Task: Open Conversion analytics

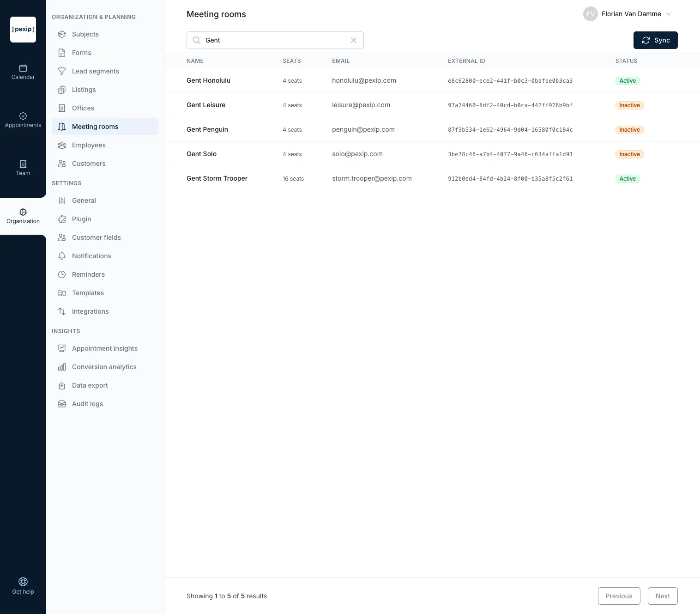Action: point(105,367)
